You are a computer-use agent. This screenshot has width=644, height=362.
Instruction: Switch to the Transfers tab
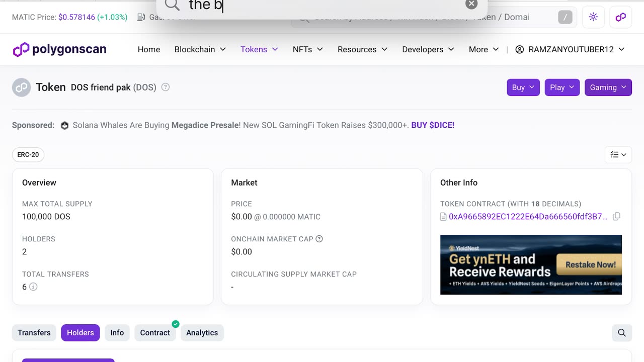[34, 333]
